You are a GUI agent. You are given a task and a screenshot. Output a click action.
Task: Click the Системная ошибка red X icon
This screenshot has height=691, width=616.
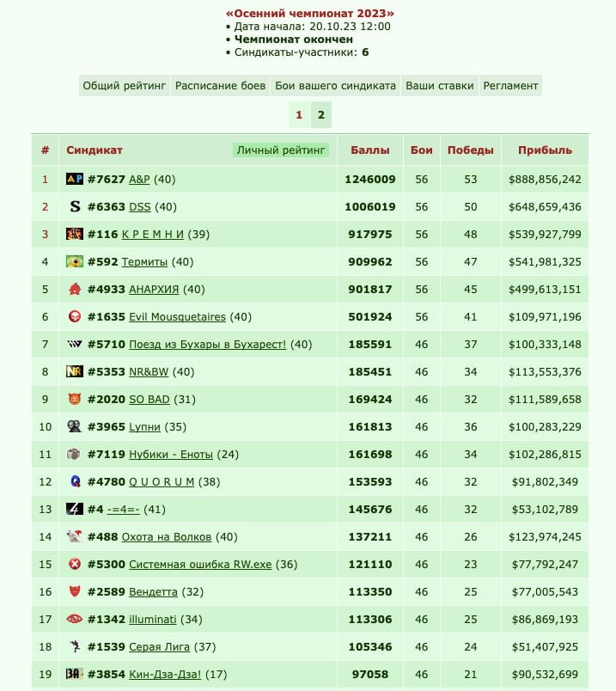75,564
